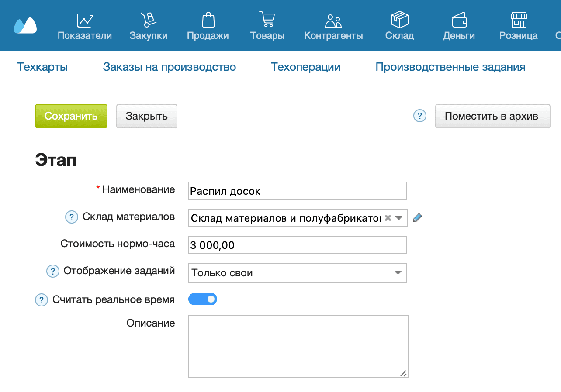Go to the Продажи section

208,26
